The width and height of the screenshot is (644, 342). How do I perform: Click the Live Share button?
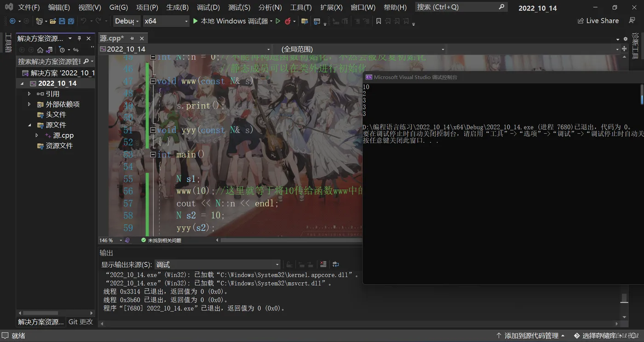click(x=598, y=21)
